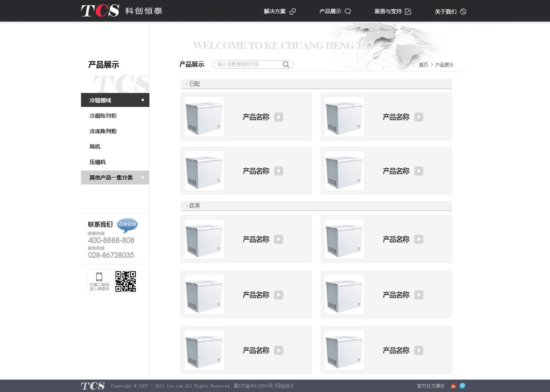This screenshot has height=392, width=550.
Task: Open thumbnail of bottom-right 日配 freezer
Action: click(x=344, y=171)
